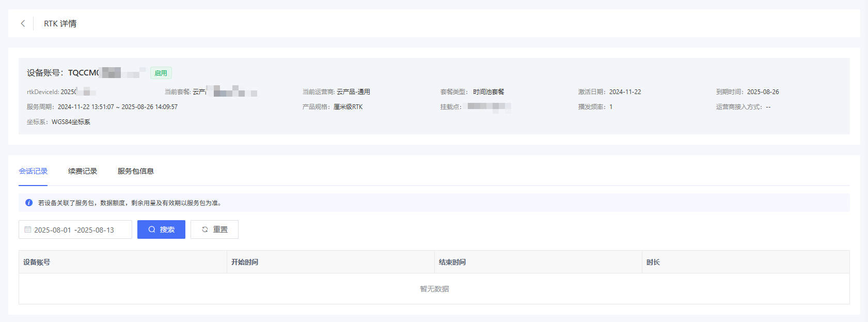
Task: Click the 开始时间 column header
Action: tap(245, 262)
